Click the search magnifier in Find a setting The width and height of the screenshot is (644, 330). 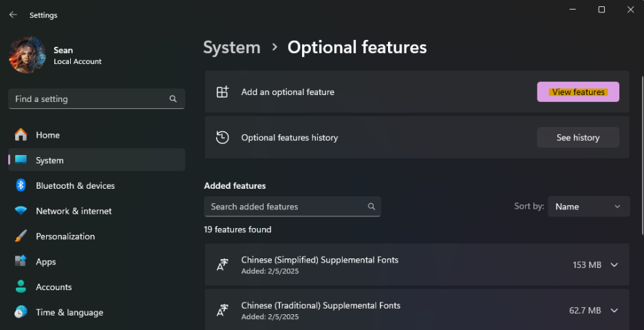[x=173, y=99]
